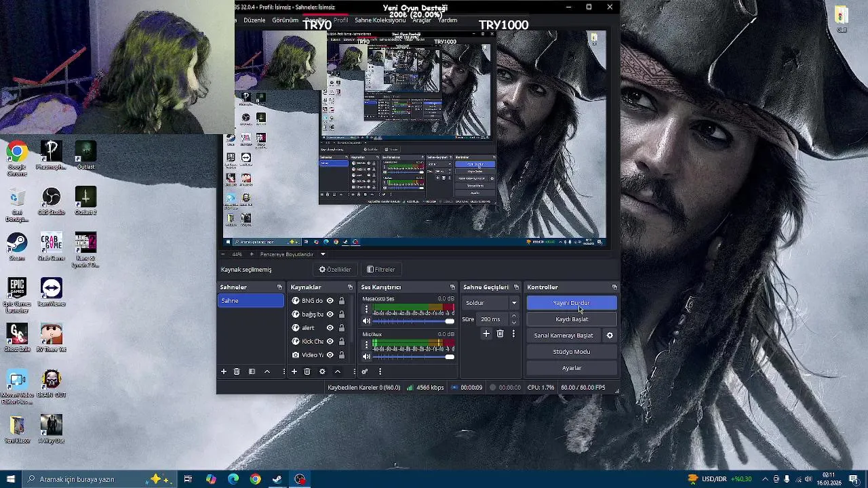Add a new scene with the Sahneler plus icon
This screenshot has height=488, width=868.
click(224, 371)
